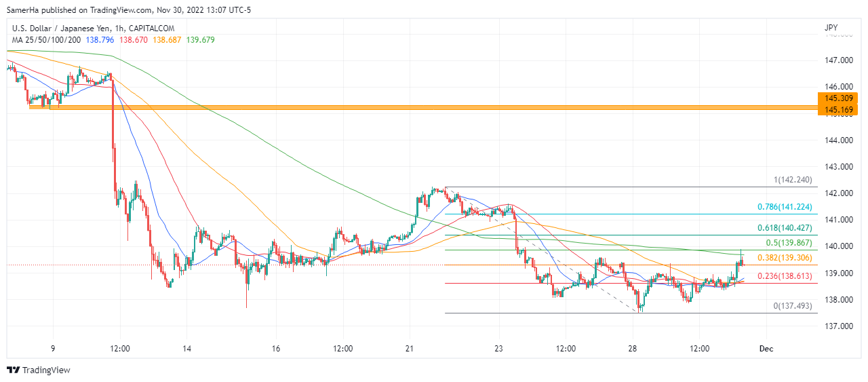Click the TradingView logo icon
Screen dimensions: 868x382
pyautogui.click(x=13, y=370)
